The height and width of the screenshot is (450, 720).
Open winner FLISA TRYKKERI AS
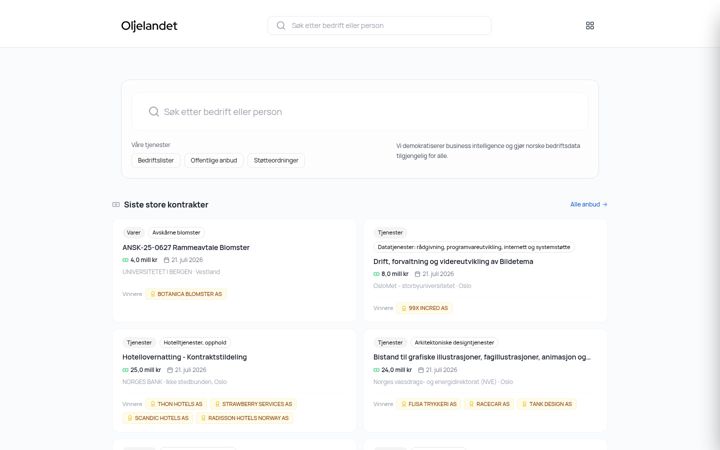coord(429,404)
